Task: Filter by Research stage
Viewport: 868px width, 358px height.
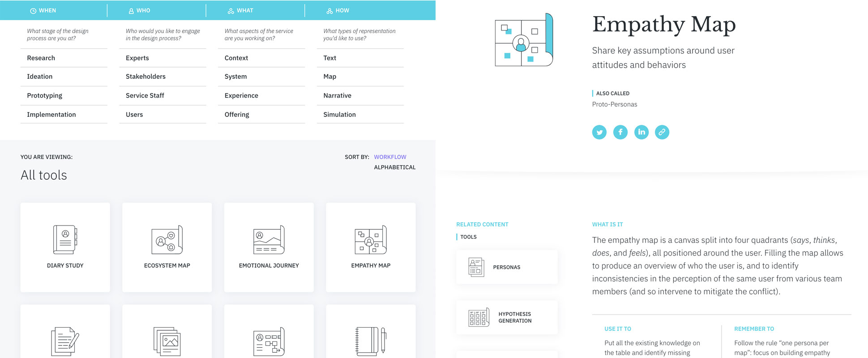Action: (41, 58)
